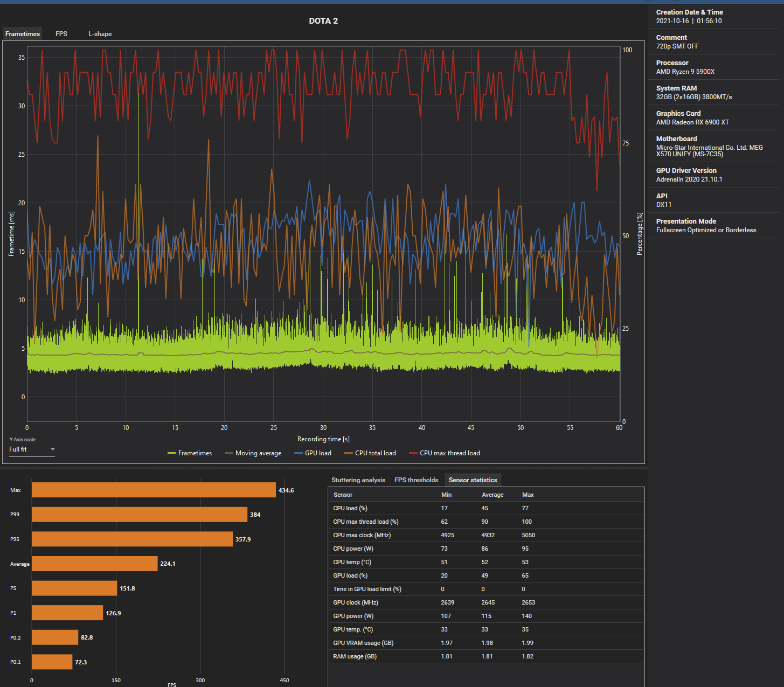
Task: Click the Average FPS bar 224.1
Action: click(95, 564)
